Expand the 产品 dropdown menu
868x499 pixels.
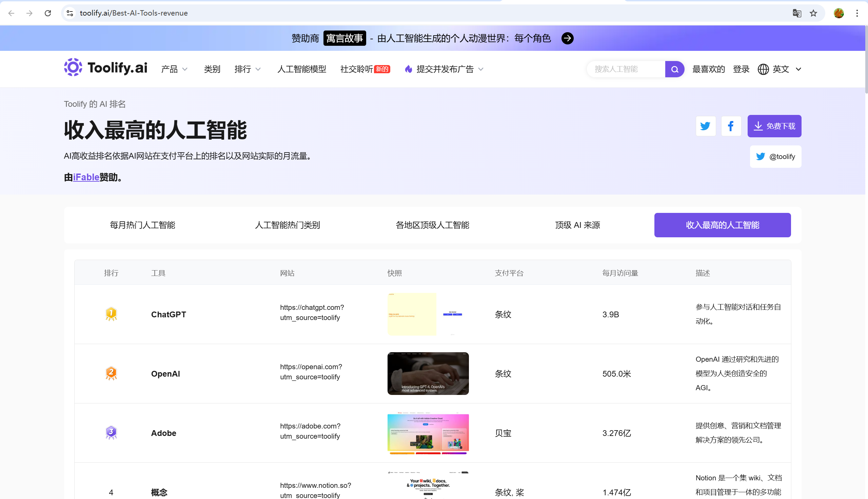click(173, 69)
